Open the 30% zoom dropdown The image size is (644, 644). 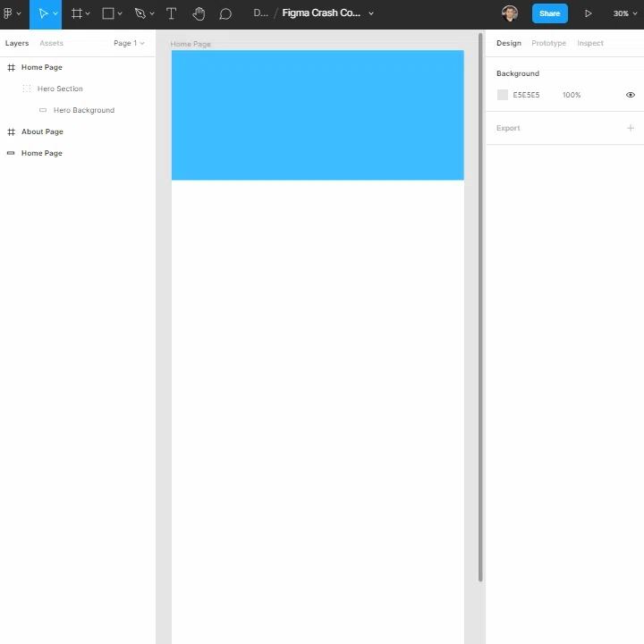[624, 13]
